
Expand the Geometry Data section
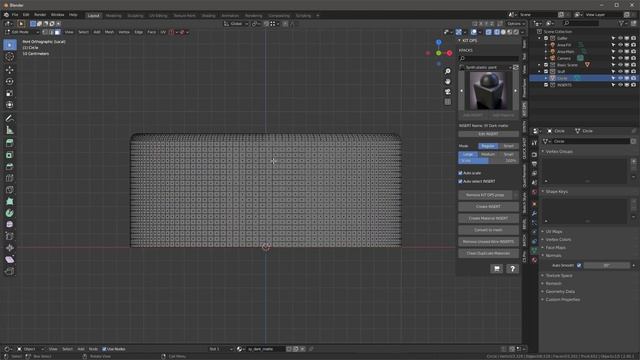[560, 291]
